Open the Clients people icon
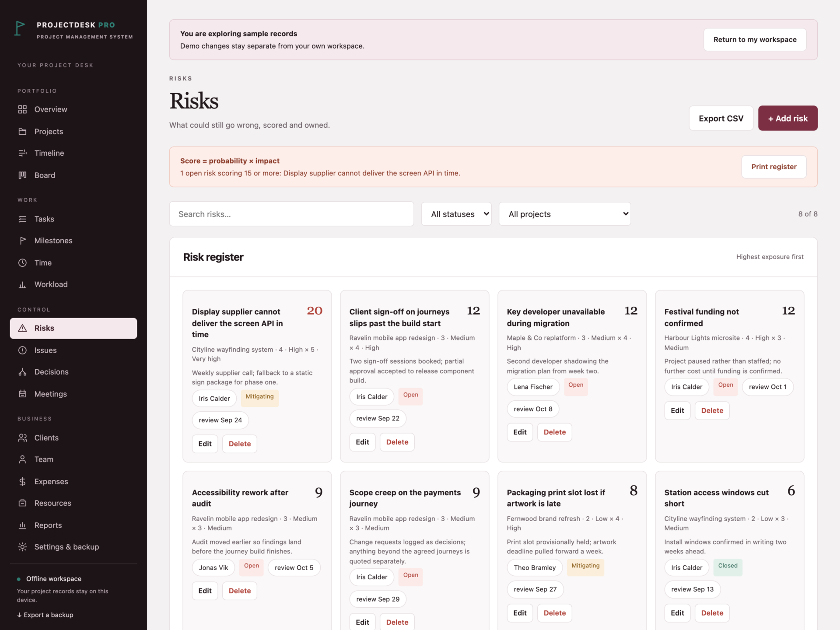The width and height of the screenshot is (840, 630). (22, 437)
